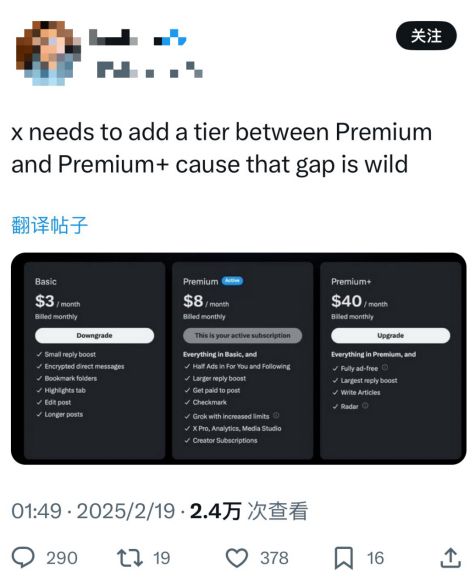
Task: Open the author's pixelated profile avatar
Action: click(x=48, y=52)
